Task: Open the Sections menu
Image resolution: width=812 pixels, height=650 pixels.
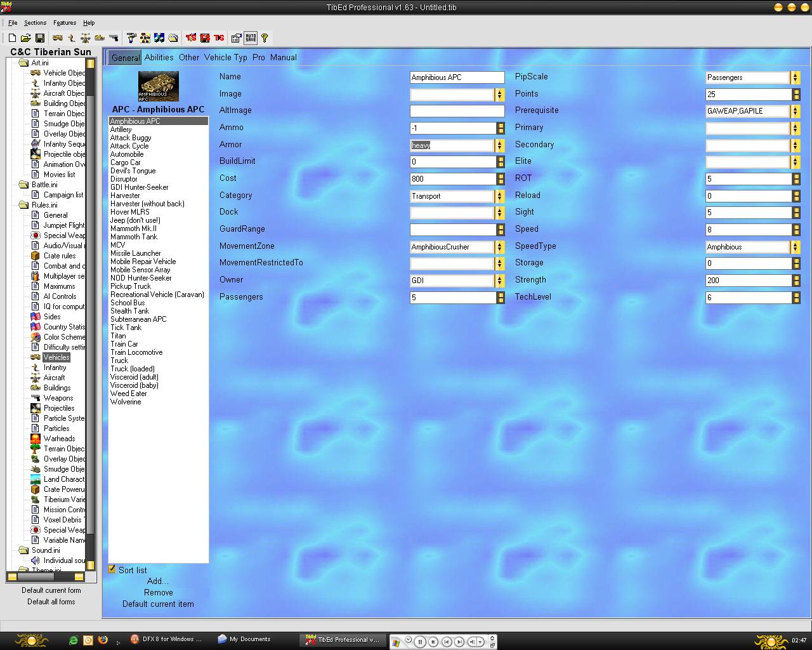Action: coord(36,23)
